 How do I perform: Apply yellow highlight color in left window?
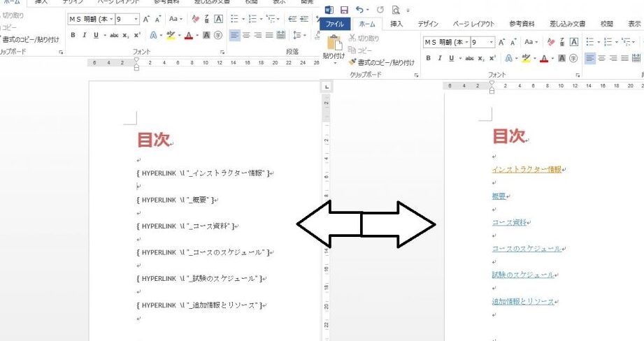click(171, 36)
